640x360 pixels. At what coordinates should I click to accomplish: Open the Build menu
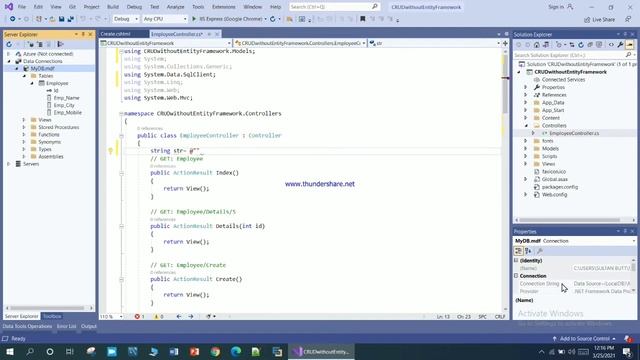pyautogui.click(x=113, y=7)
